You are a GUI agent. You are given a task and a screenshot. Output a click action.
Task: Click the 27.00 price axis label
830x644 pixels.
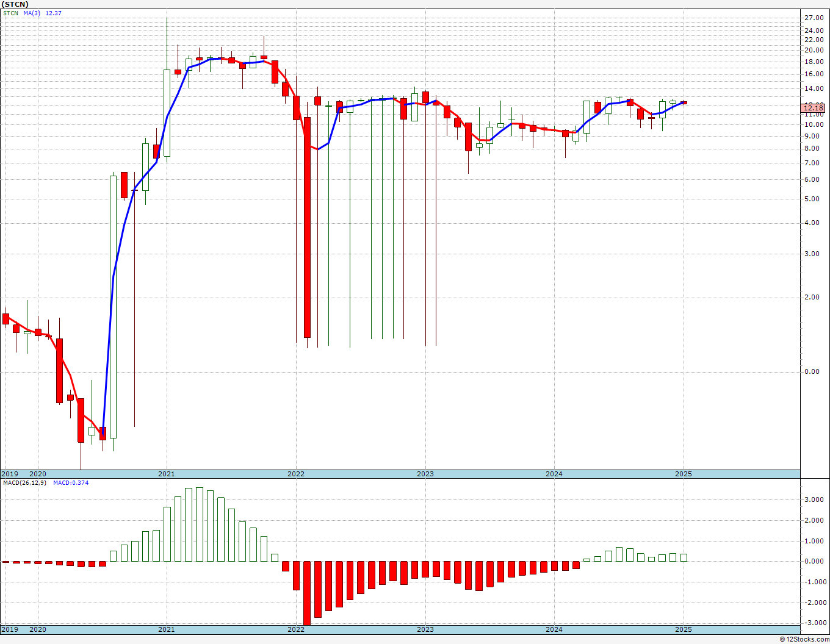tap(814, 18)
